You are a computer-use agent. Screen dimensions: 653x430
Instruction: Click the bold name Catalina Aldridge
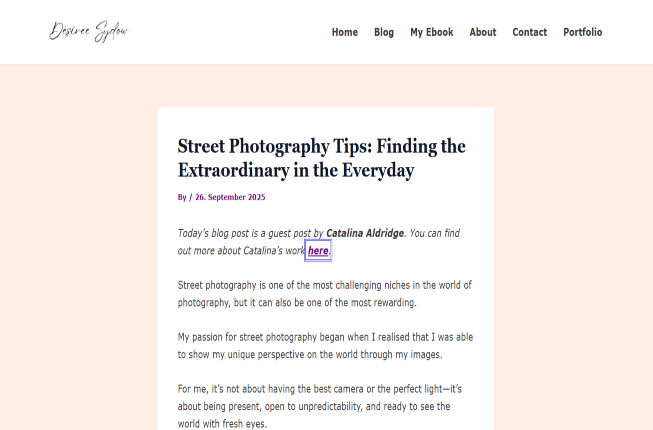pos(365,233)
